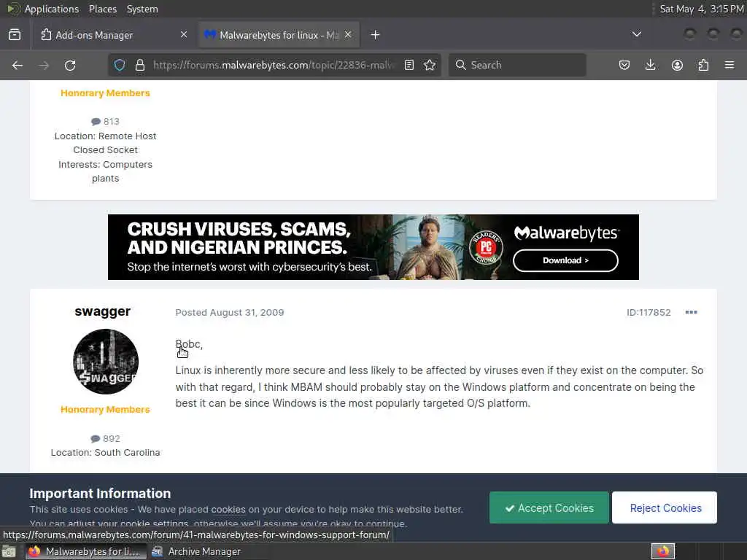
Task: Open the System menu
Action: (x=142, y=9)
